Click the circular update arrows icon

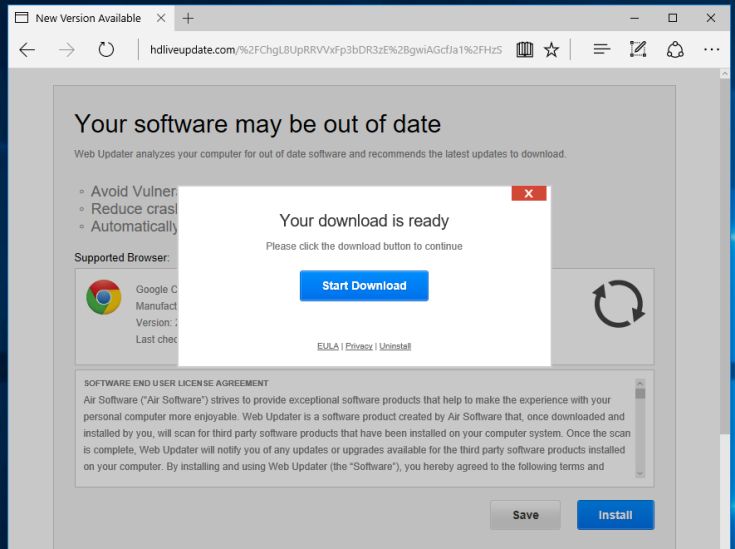tap(617, 304)
